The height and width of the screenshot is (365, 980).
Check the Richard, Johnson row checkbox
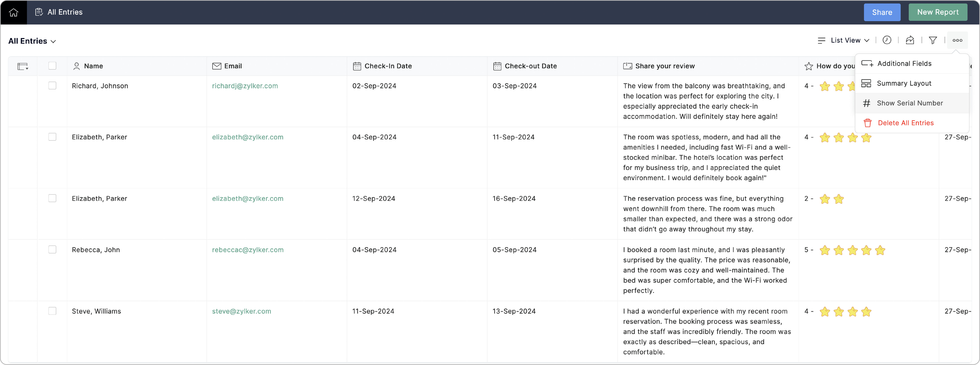(x=53, y=86)
